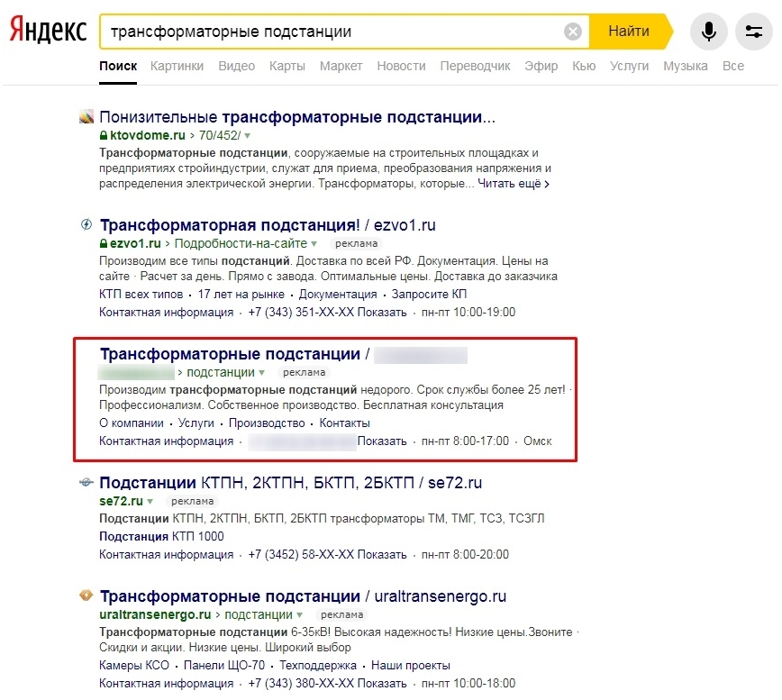Open Подстанция КТП 1000 sitelink

161,536
